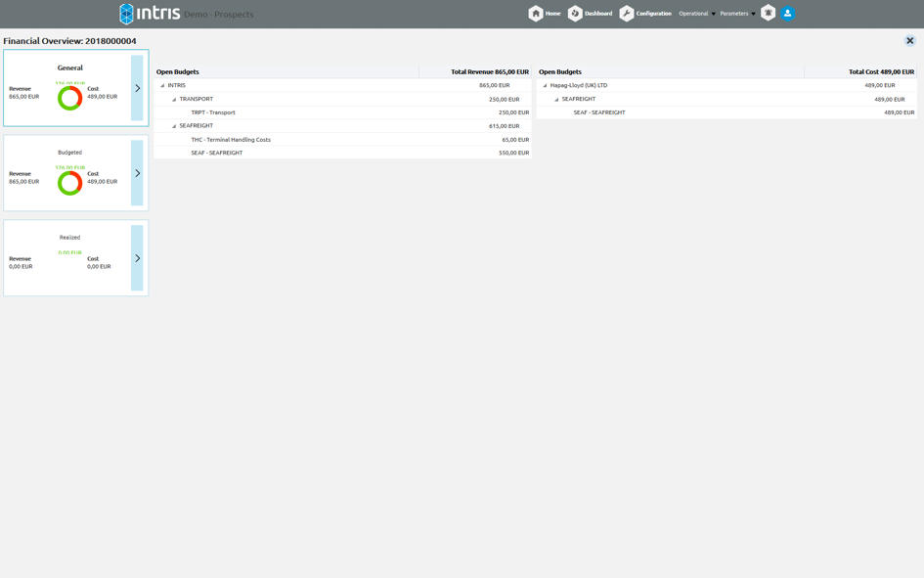924x578 pixels.
Task: Click the Home hexagon icon
Action: (x=536, y=14)
